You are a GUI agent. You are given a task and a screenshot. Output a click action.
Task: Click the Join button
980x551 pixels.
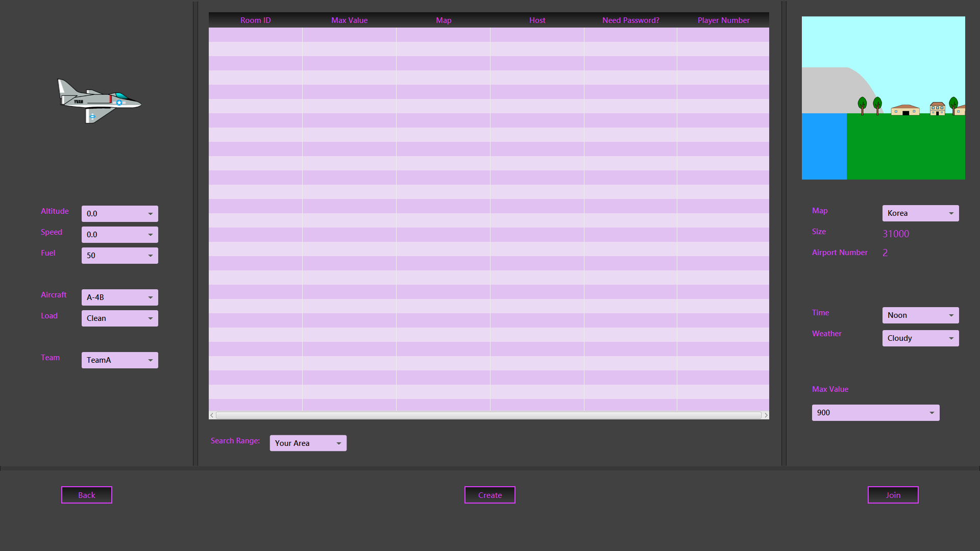[x=893, y=495]
